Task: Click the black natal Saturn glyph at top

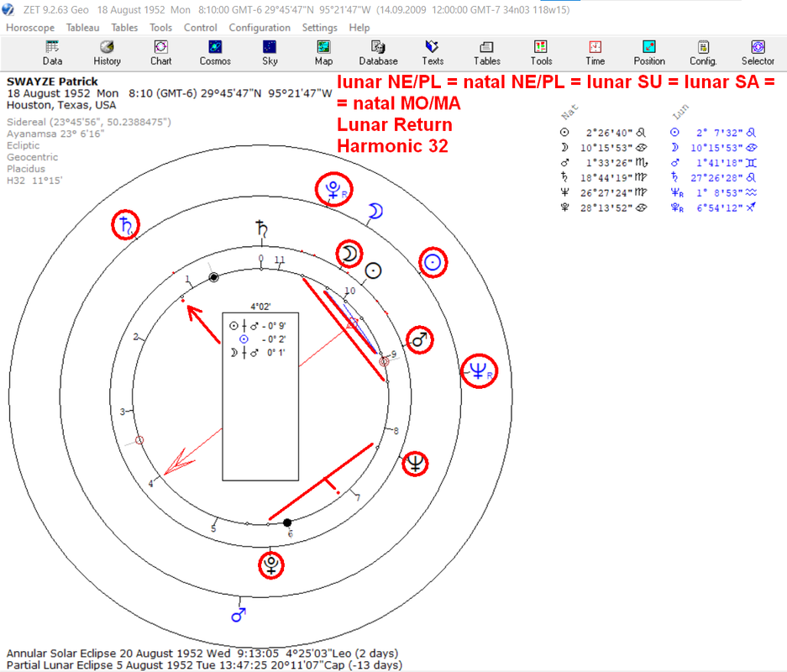Action: [x=261, y=228]
